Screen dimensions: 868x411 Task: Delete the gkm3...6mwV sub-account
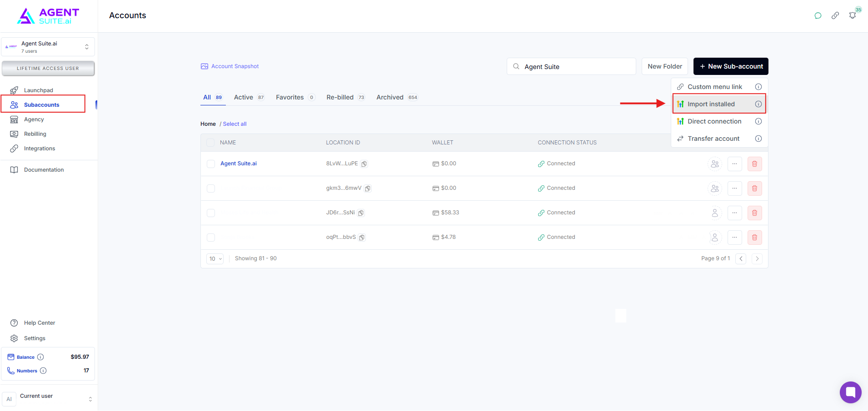[x=755, y=188]
